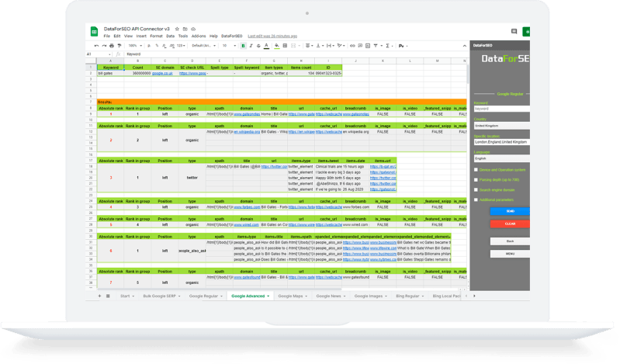The image size is (620, 364).
Task: Toggle bold formatting
Action: (x=243, y=46)
